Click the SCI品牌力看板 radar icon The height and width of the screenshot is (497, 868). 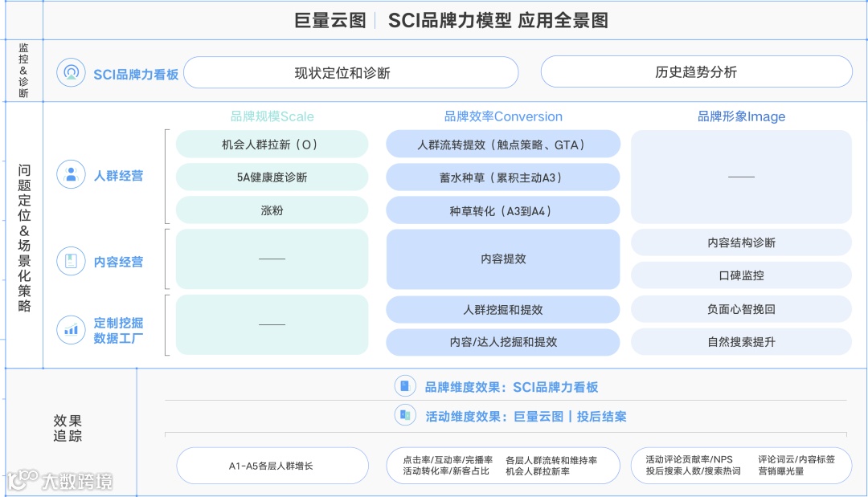(71, 72)
